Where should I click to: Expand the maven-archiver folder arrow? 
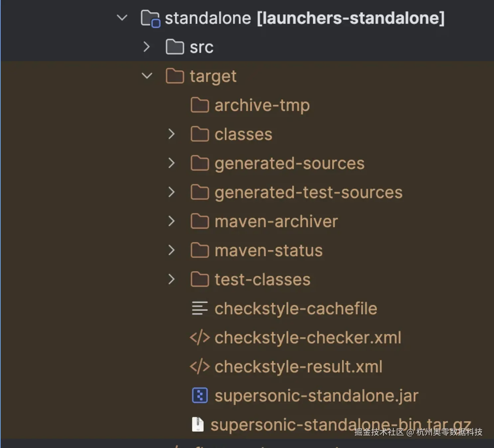pos(172,221)
